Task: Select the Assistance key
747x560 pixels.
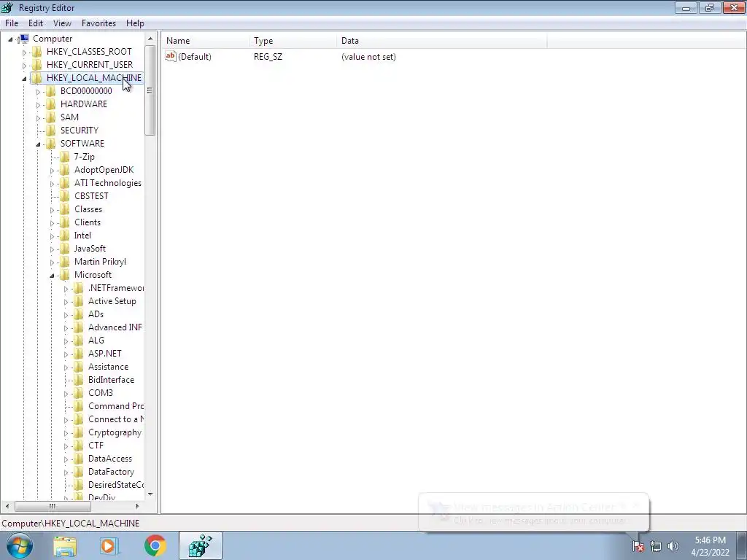Action: click(108, 367)
